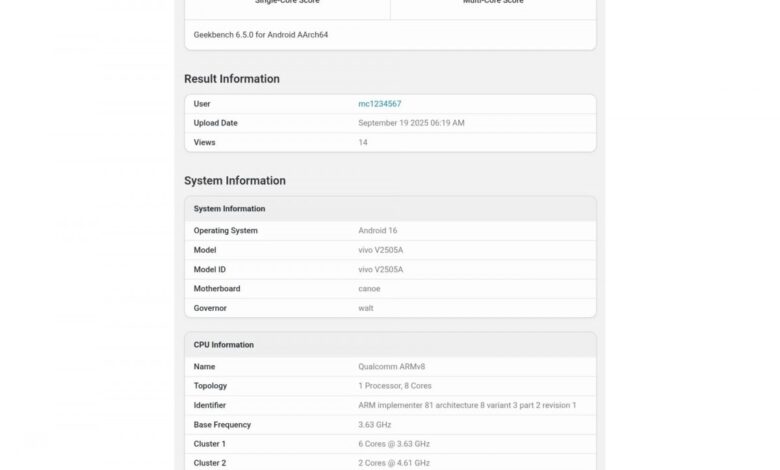The image size is (780, 470).
Task: Click the CPU Information table header
Action: (224, 345)
